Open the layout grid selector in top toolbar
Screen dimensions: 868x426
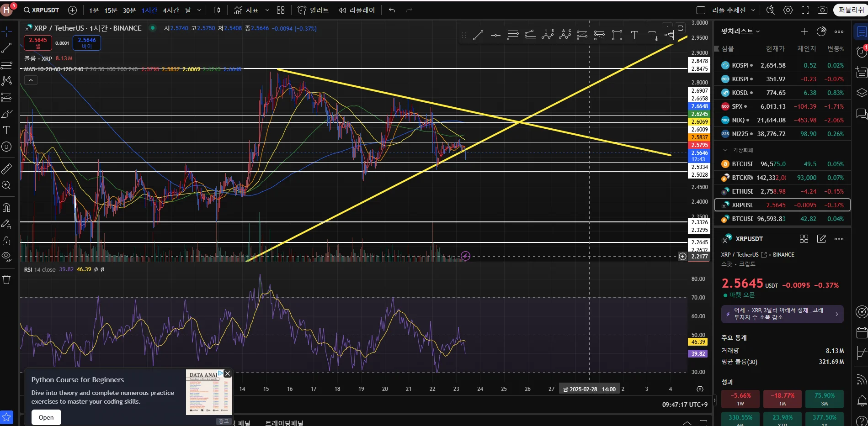point(281,10)
